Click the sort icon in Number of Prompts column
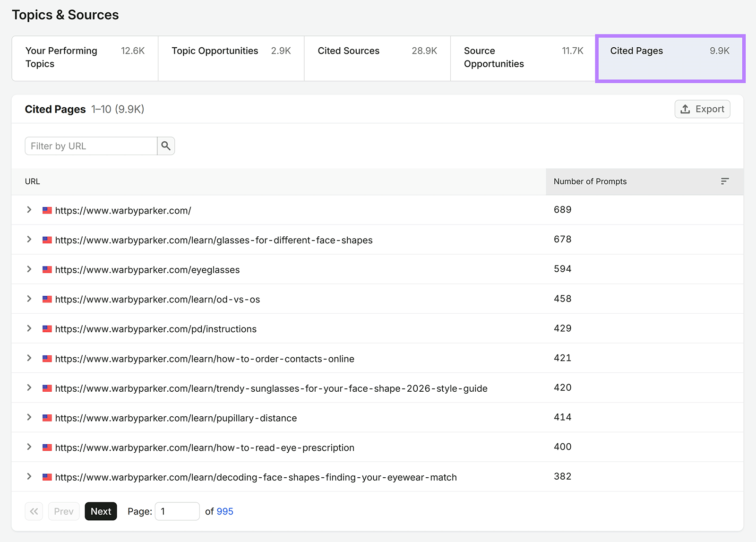 pos(725,181)
